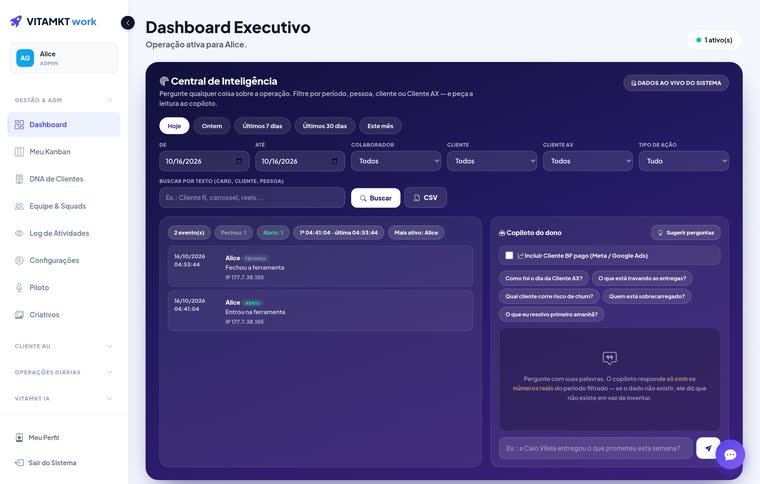Open the Cliente AX dropdown
The width and height of the screenshot is (760, 484).
click(588, 161)
